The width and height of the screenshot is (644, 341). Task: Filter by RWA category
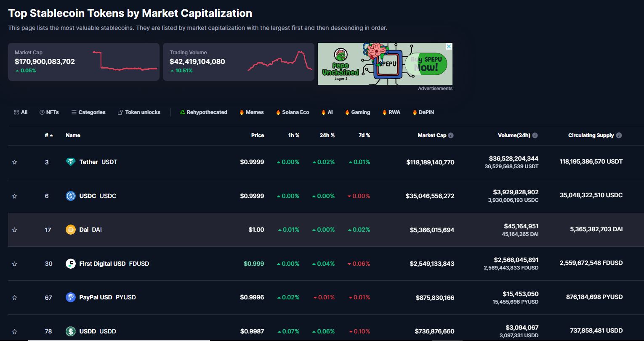tap(391, 112)
